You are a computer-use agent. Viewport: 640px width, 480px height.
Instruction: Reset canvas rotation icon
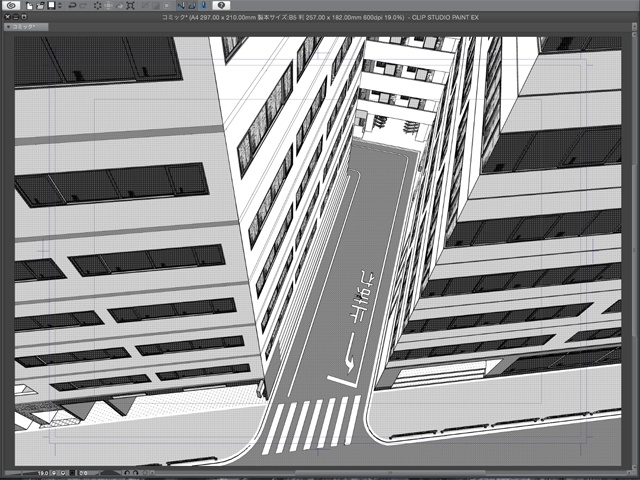tap(144, 473)
